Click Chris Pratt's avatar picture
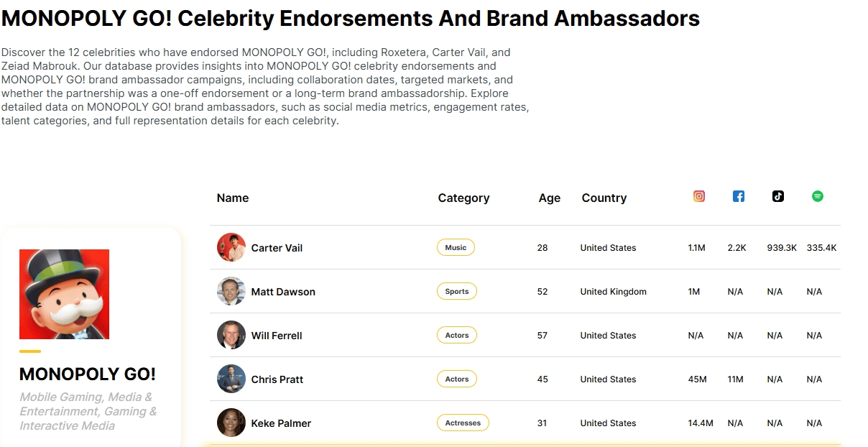This screenshot has width=868, height=447. click(x=231, y=379)
